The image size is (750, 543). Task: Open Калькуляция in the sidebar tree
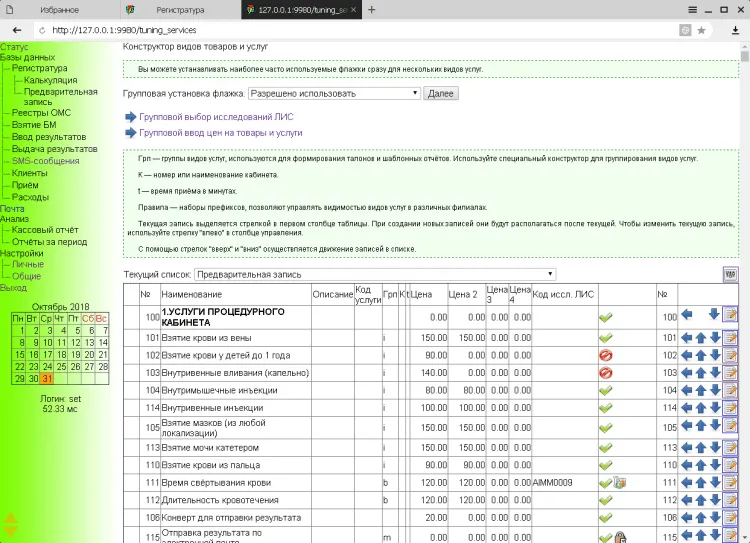tap(50, 80)
